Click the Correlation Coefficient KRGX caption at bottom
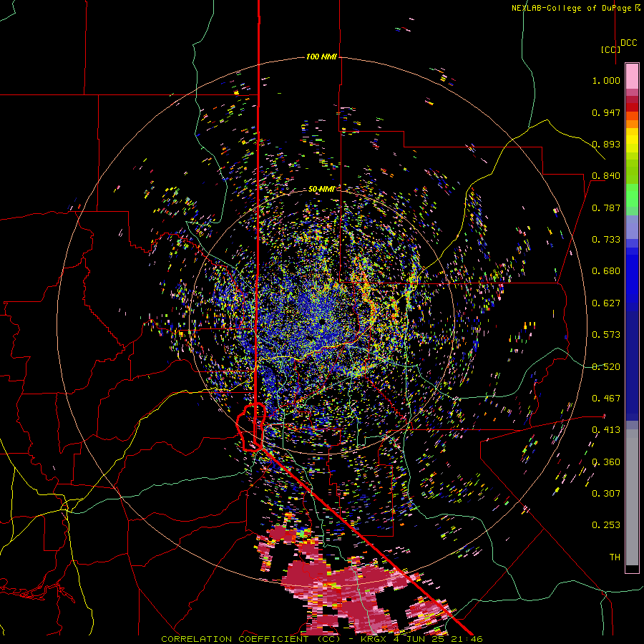 click(321, 639)
